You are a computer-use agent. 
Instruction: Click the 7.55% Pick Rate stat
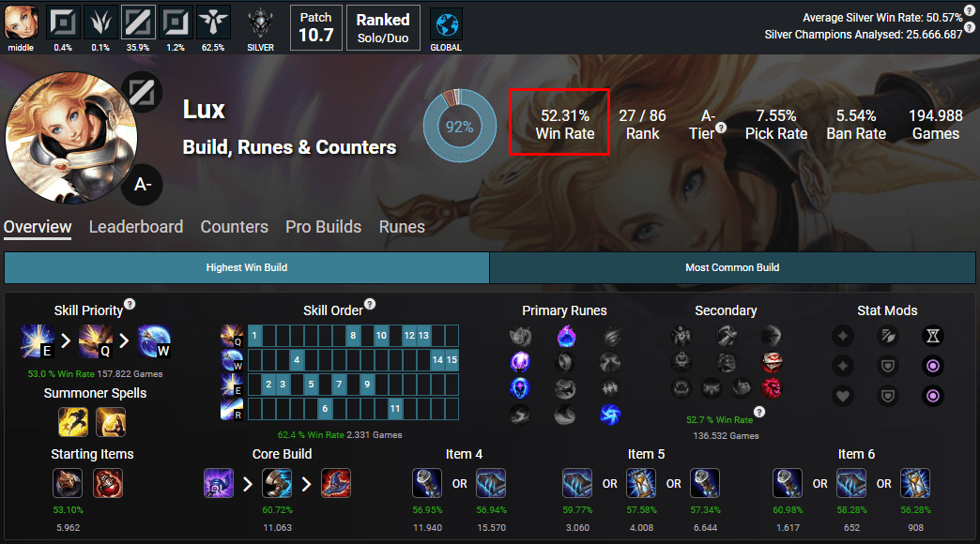pos(776,125)
